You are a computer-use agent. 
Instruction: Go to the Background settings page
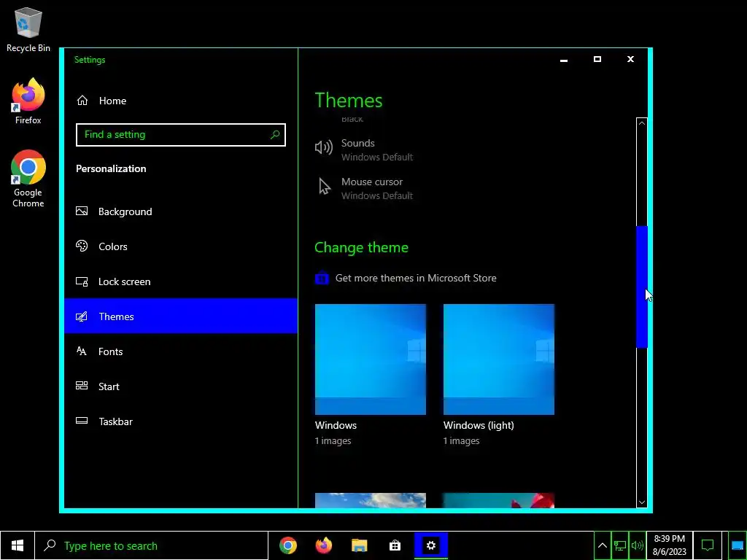click(181, 211)
